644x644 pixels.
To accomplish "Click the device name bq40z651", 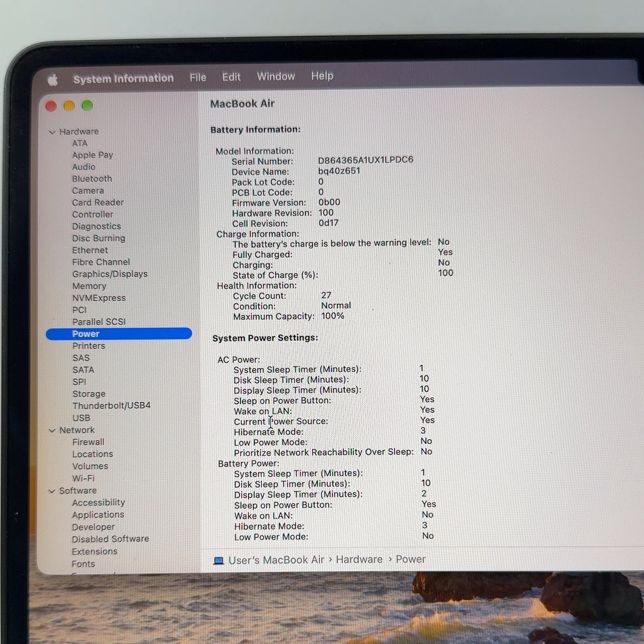I will pyautogui.click(x=339, y=171).
